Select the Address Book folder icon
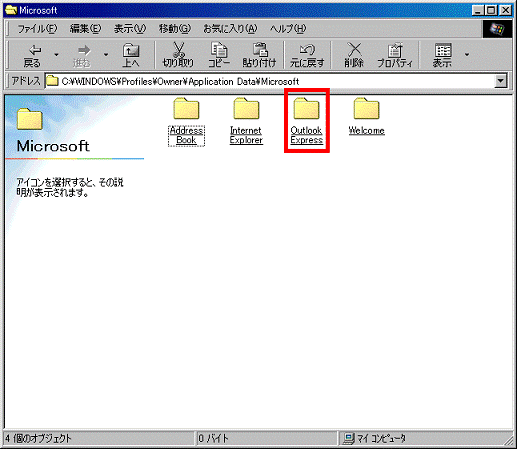The width and height of the screenshot is (517, 449). pos(186,108)
